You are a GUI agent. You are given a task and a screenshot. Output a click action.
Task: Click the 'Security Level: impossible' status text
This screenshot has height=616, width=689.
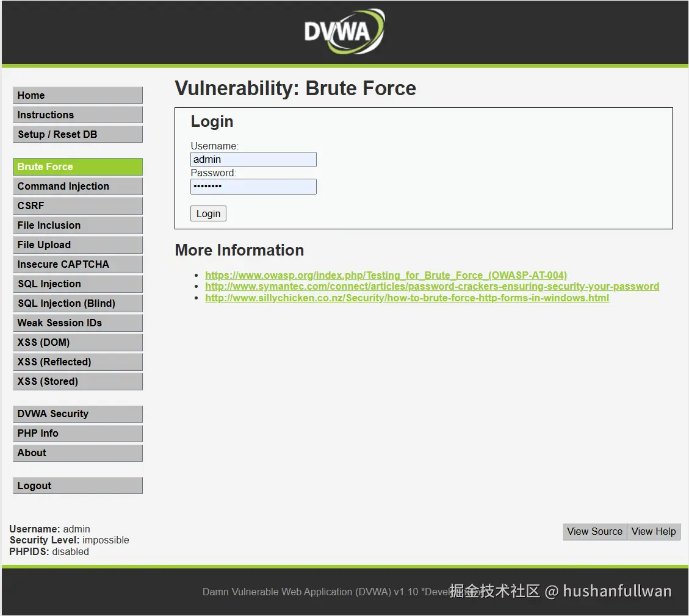[x=70, y=540]
